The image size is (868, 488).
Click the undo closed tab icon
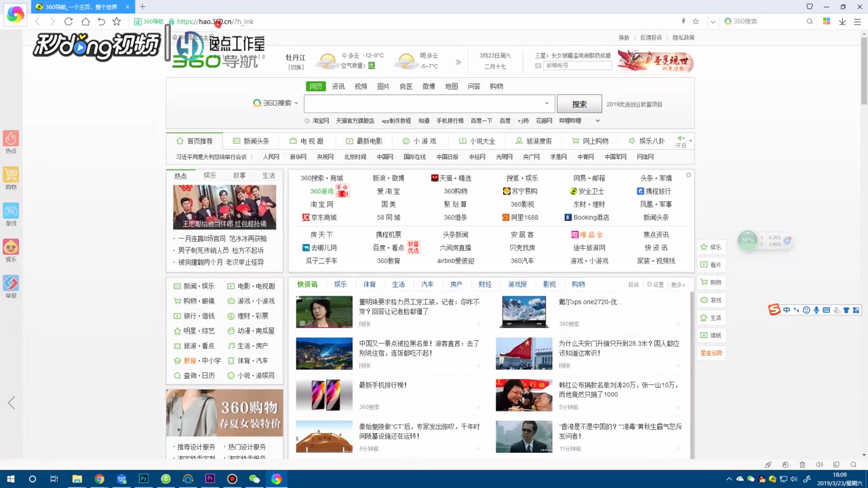tap(101, 22)
